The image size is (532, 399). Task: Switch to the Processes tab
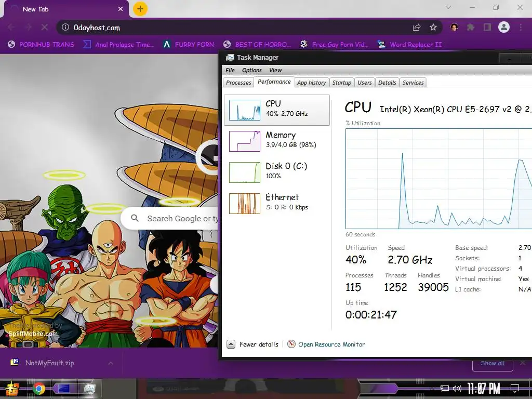pyautogui.click(x=238, y=83)
